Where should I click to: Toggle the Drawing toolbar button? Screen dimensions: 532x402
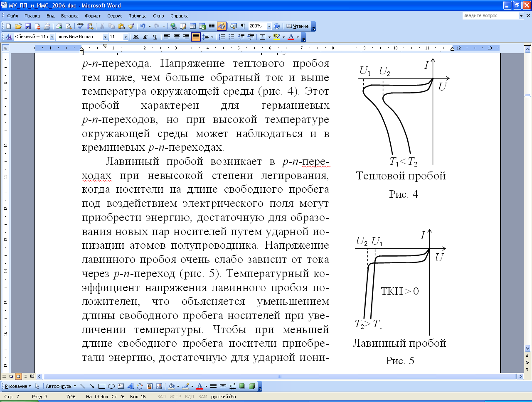222,26
